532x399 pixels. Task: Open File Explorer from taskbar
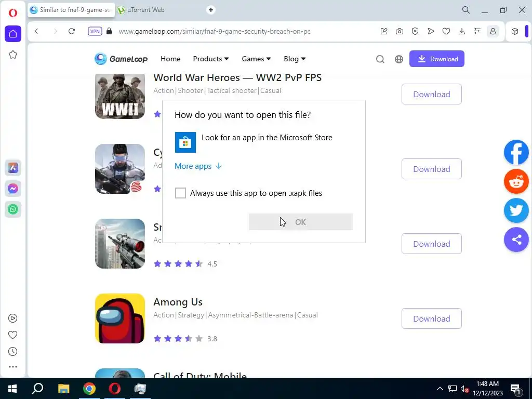coord(63,389)
